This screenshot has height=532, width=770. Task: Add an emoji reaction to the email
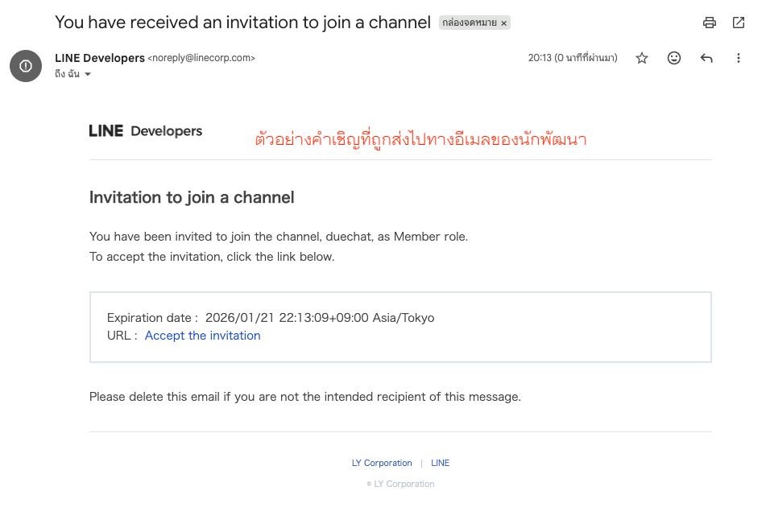click(x=673, y=59)
